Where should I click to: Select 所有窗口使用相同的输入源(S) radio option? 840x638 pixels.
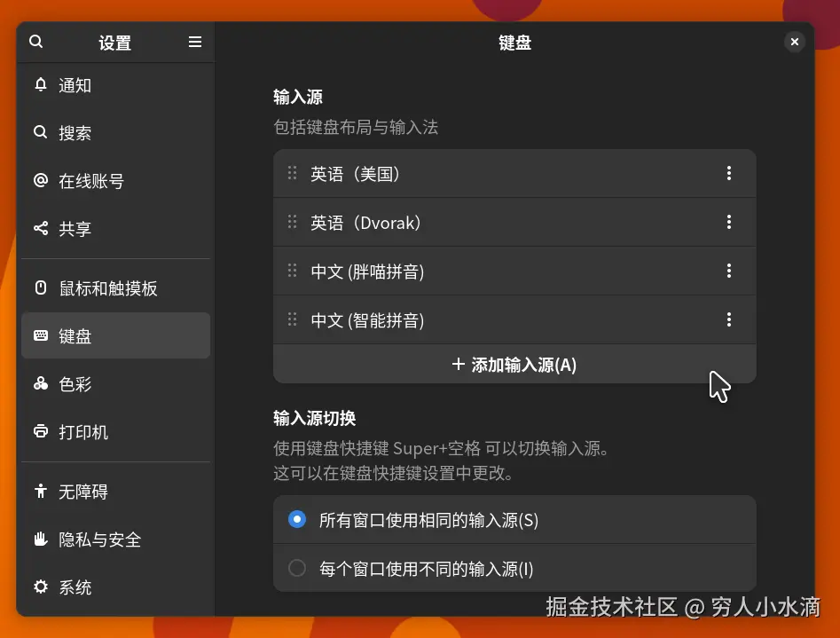[297, 519]
